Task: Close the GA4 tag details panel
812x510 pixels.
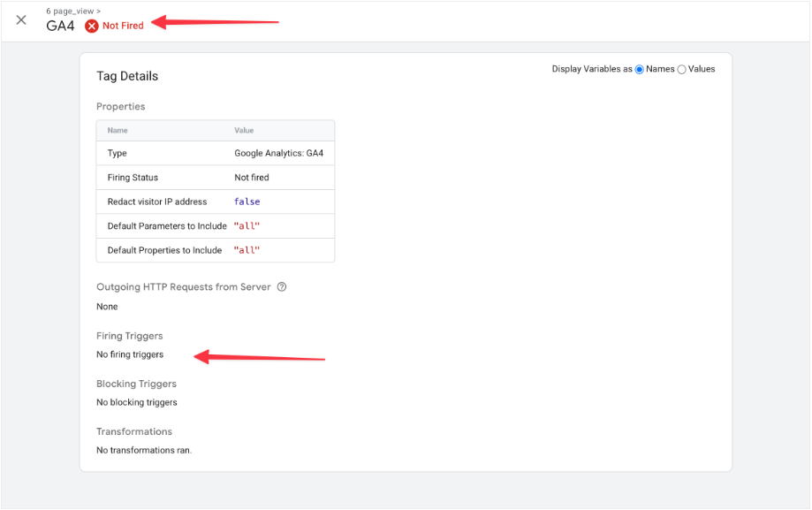Action: (21, 20)
